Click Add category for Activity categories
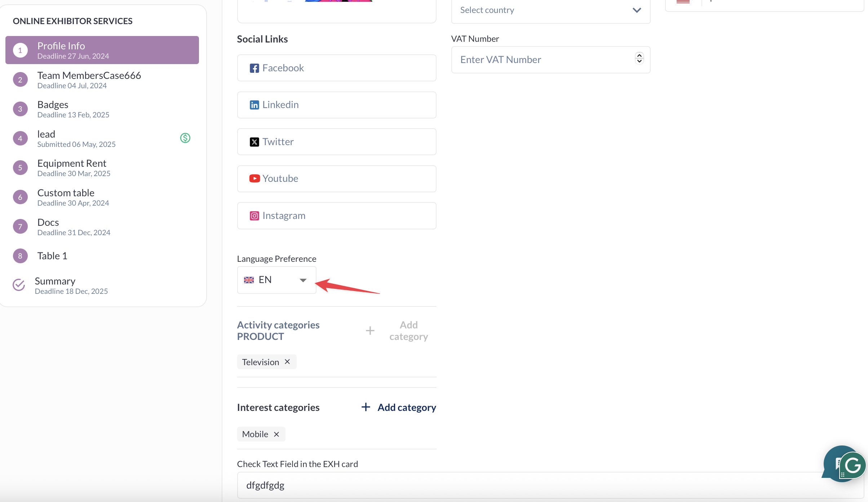 coord(397,331)
